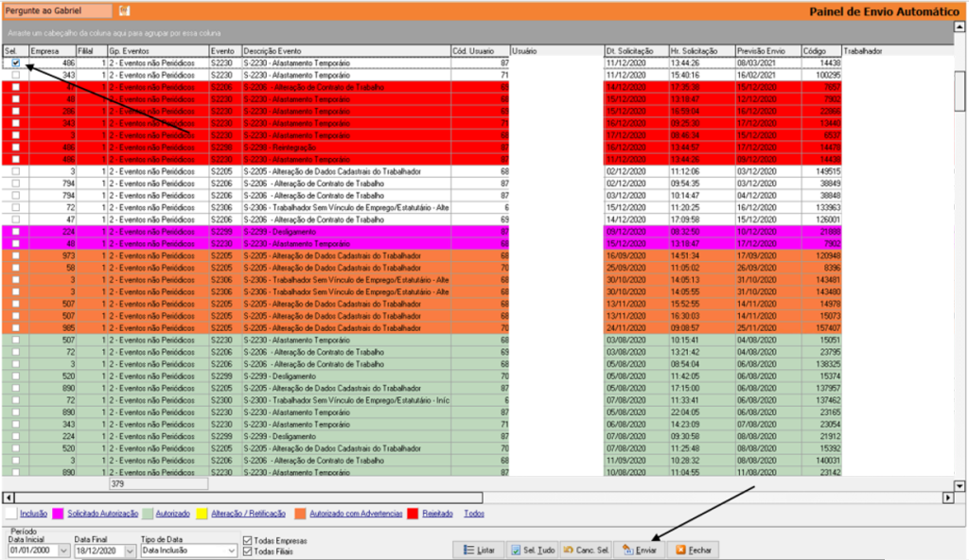Tick the checkbox of row with code 100295
The width and height of the screenshot is (969, 560).
[x=16, y=75]
